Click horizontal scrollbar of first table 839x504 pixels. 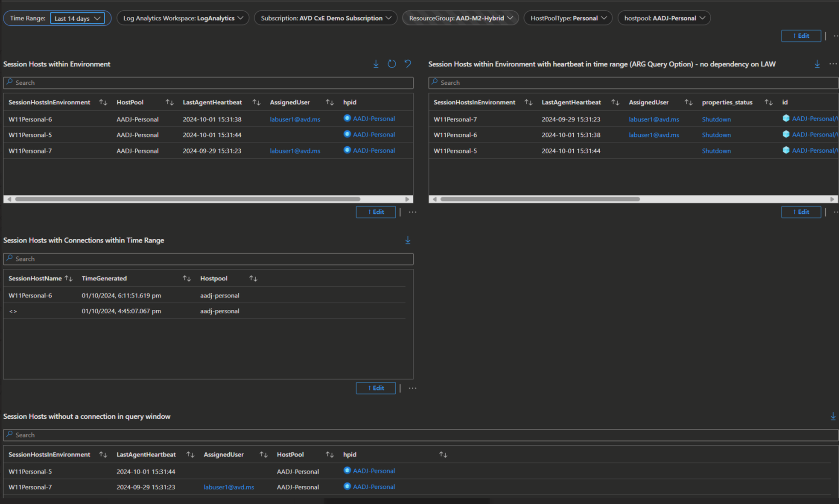(188, 199)
